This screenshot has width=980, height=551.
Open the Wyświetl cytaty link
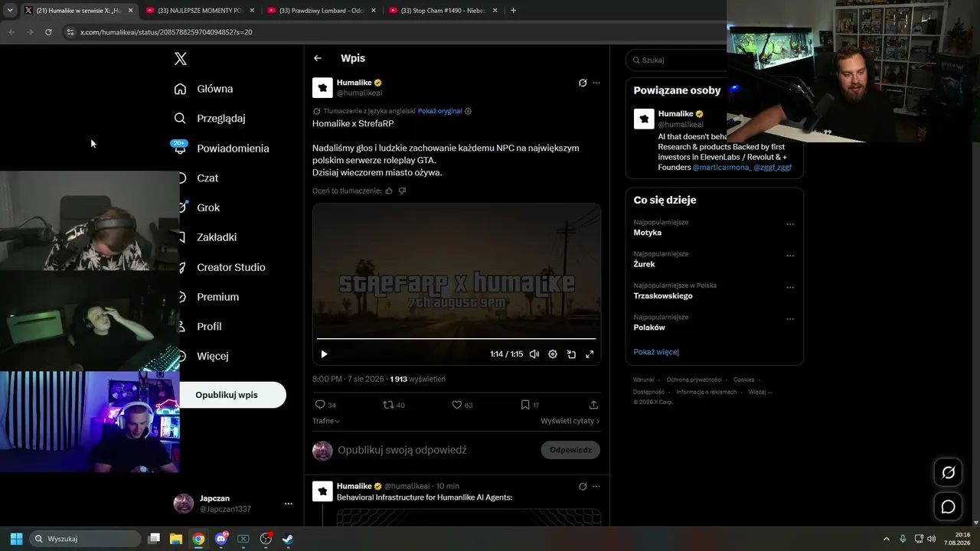click(x=570, y=421)
